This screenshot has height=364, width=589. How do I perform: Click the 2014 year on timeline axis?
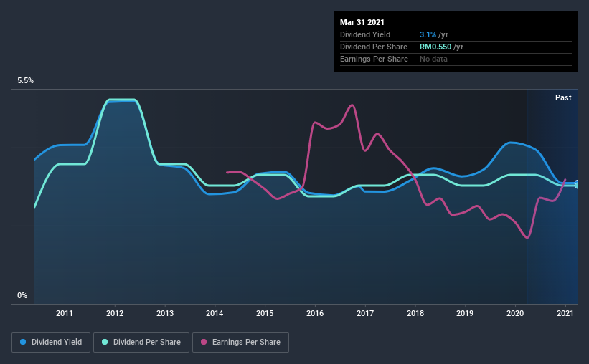215,313
